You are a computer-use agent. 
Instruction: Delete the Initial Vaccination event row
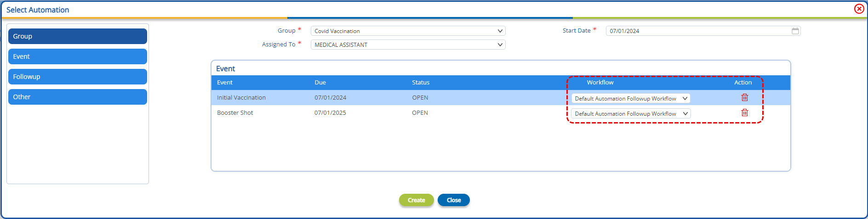tap(744, 97)
